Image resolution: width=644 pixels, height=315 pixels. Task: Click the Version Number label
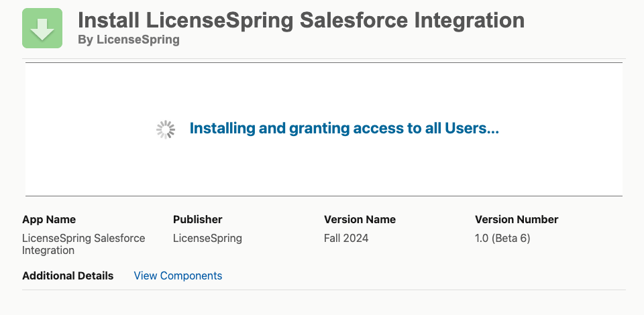pos(517,219)
